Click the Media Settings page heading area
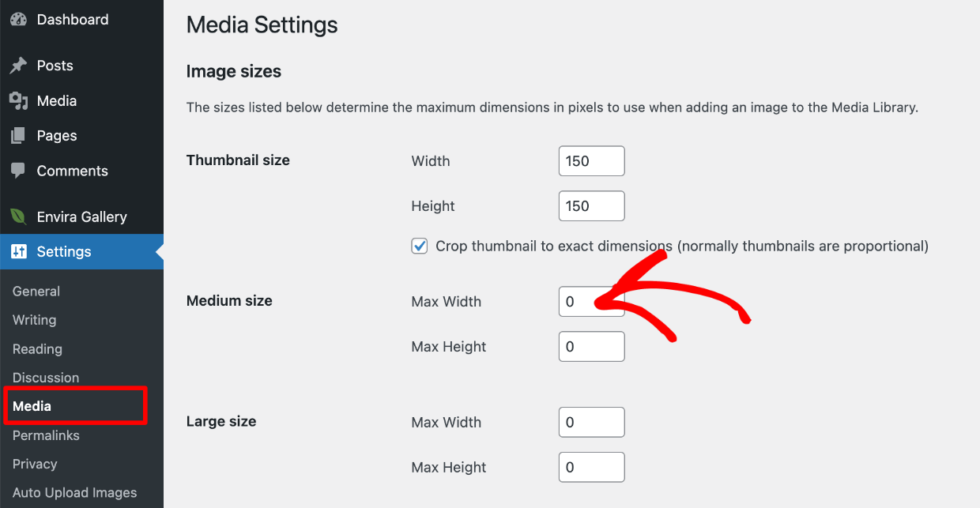The image size is (980, 508). [262, 24]
